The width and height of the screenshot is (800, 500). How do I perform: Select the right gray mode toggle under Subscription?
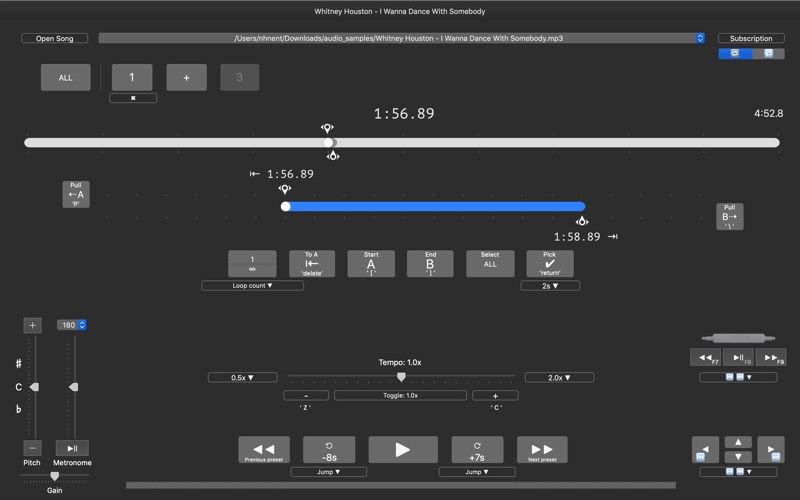click(768, 53)
